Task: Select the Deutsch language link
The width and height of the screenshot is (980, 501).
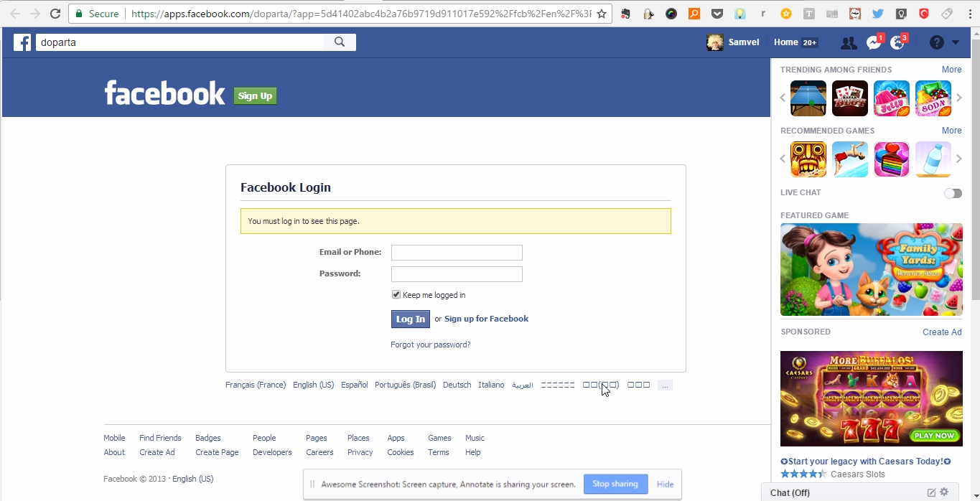Action: click(x=457, y=385)
